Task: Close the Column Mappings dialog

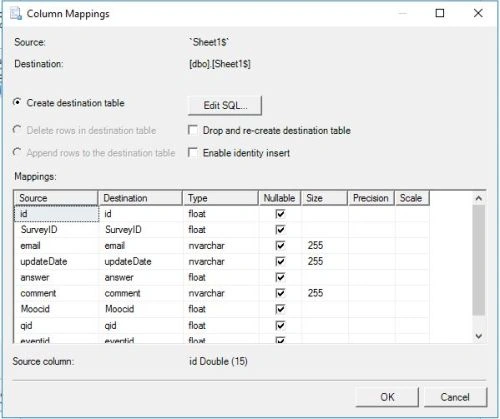Action: click(x=478, y=13)
